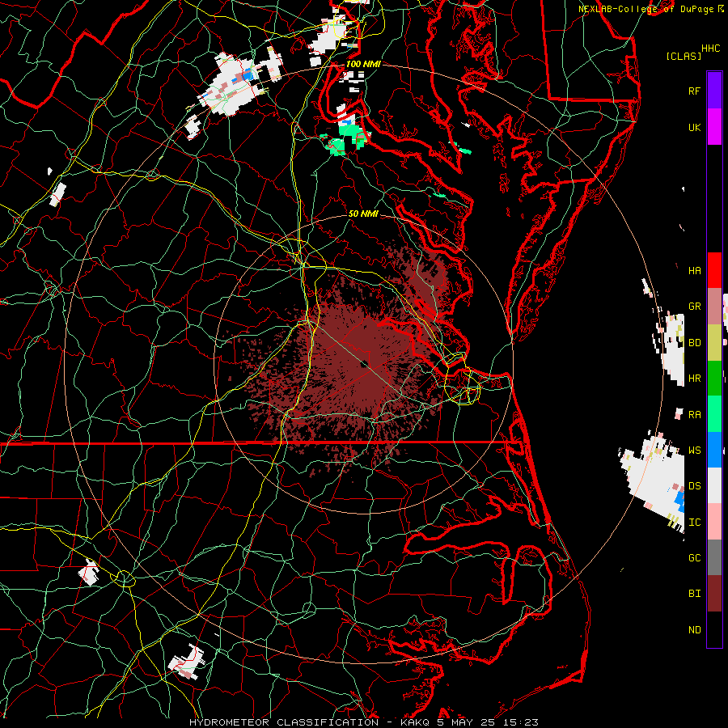
Task: Click the GR legend label
Action: [695, 307]
